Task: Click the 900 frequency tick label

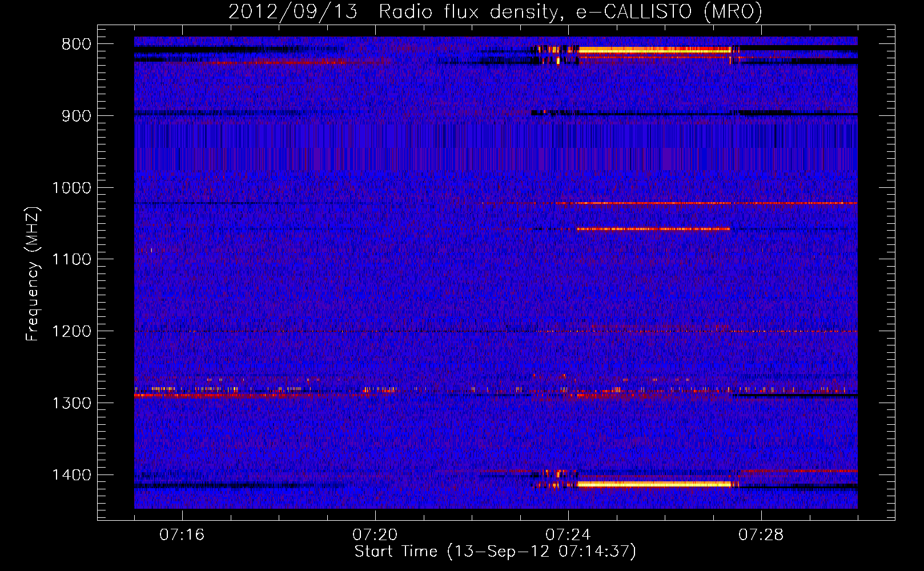Action: (x=77, y=116)
